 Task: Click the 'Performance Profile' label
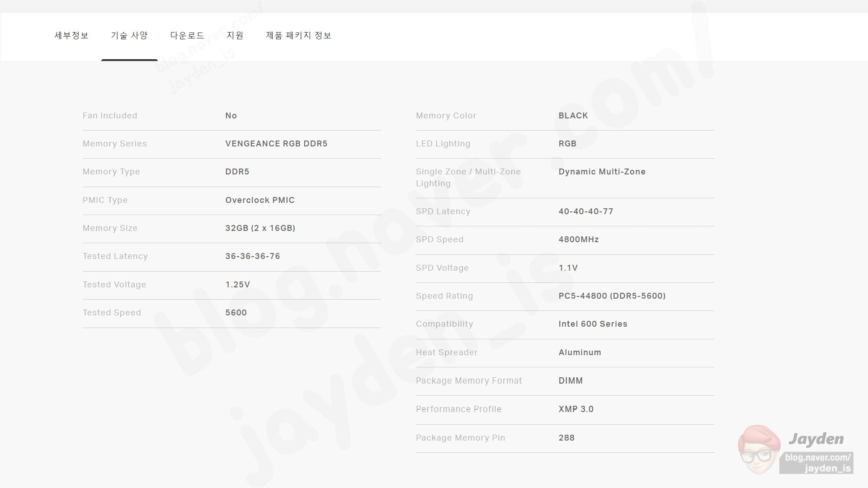click(459, 409)
